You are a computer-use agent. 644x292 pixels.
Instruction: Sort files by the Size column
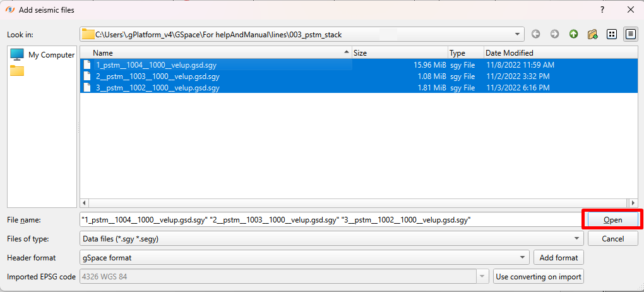click(400, 52)
